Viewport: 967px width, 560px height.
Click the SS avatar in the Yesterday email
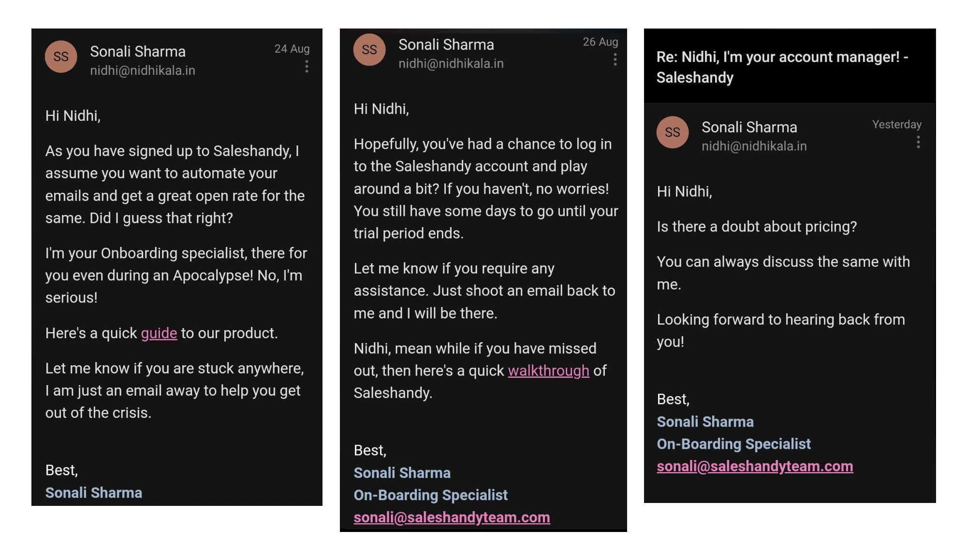[673, 132]
